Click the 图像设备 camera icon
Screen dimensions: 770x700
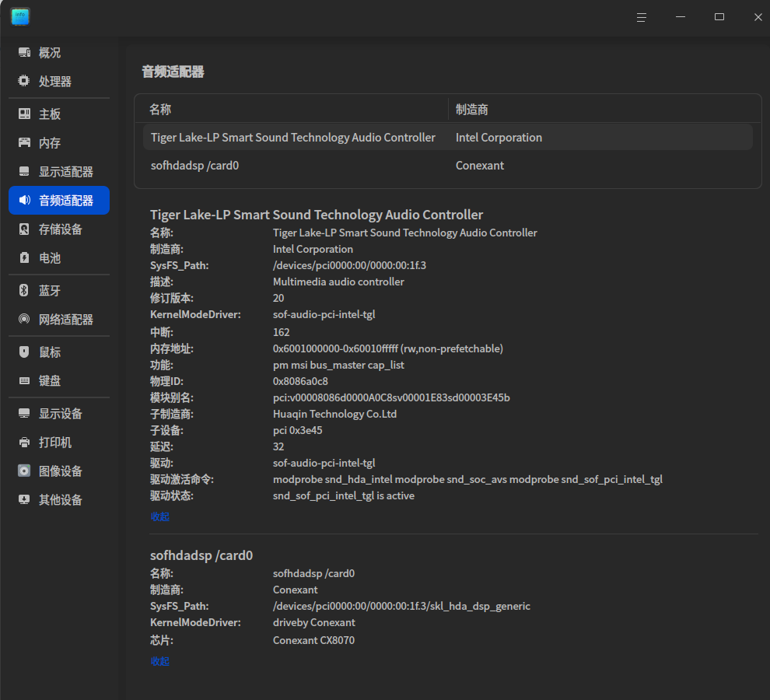(24, 471)
